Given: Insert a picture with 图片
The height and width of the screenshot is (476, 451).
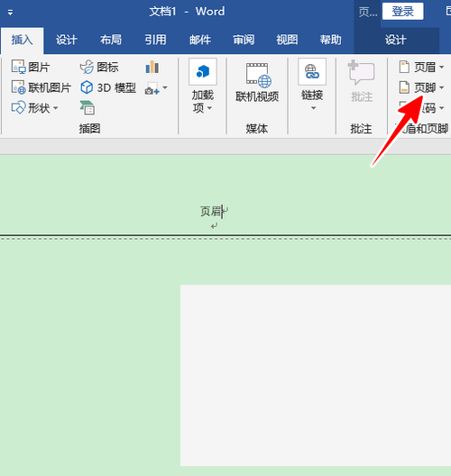Looking at the screenshot, I should pos(31,67).
